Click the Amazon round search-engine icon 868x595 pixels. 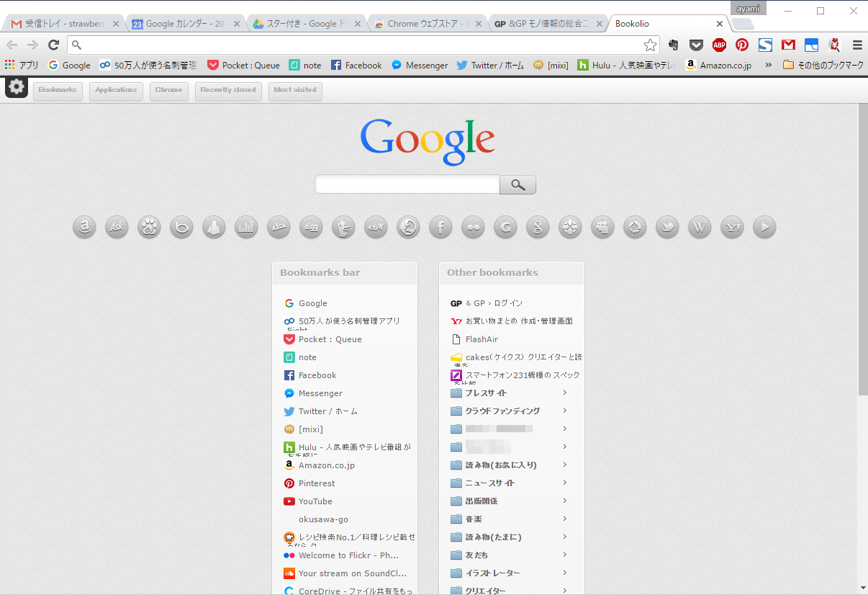point(84,228)
